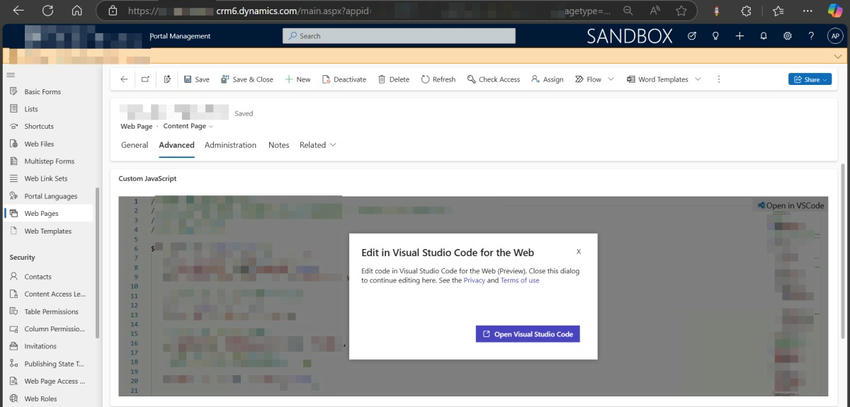The height and width of the screenshot is (407, 850).
Task: Click the zoom magnifier icon in address bar
Action: 628,10
